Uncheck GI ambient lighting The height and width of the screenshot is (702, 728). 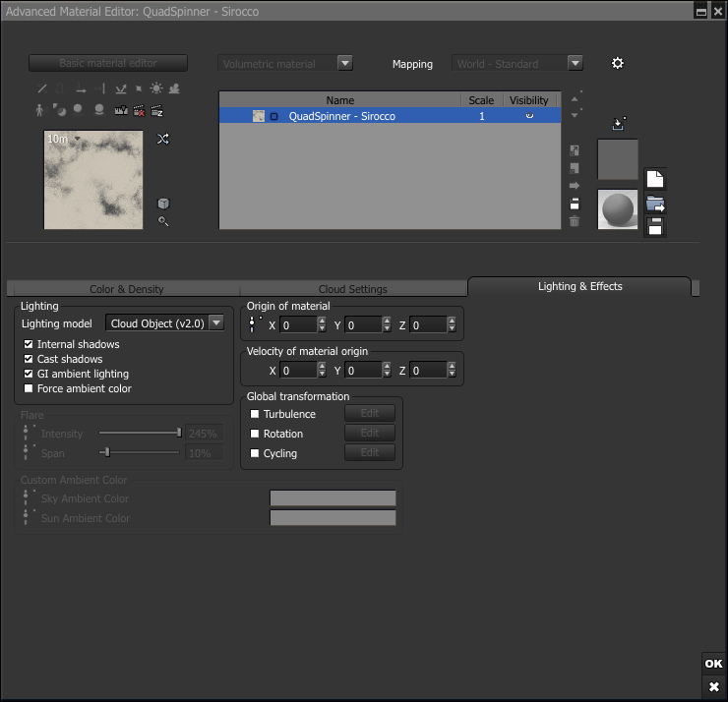pyautogui.click(x=29, y=374)
